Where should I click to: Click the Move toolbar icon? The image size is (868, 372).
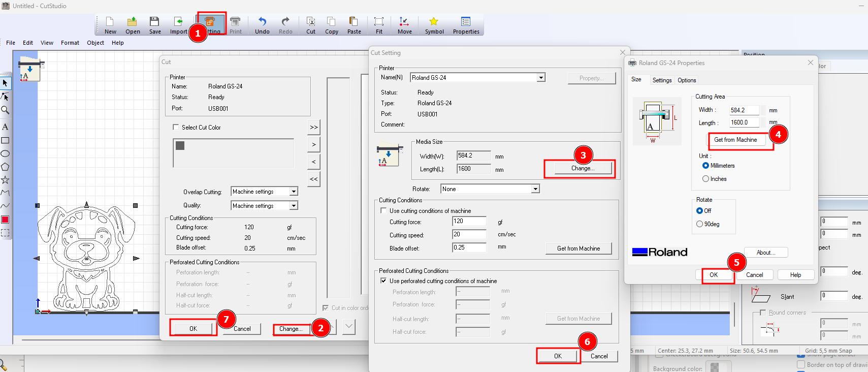tap(405, 25)
